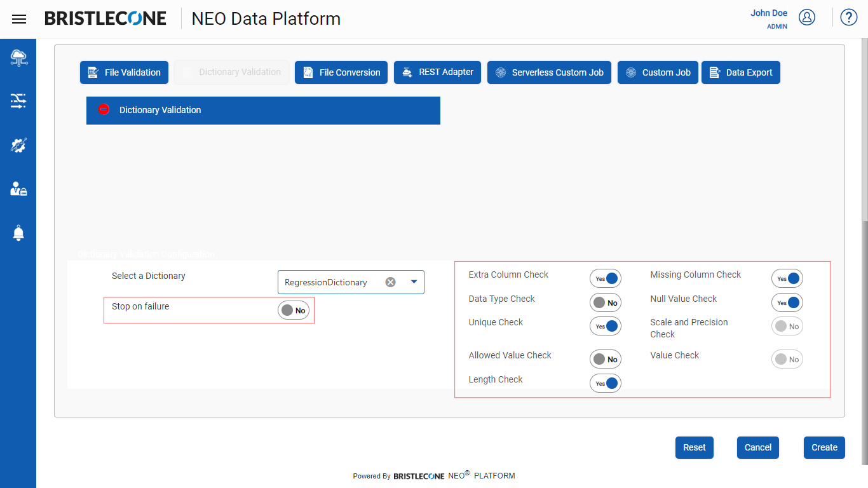Add a REST Adapter step

point(438,72)
